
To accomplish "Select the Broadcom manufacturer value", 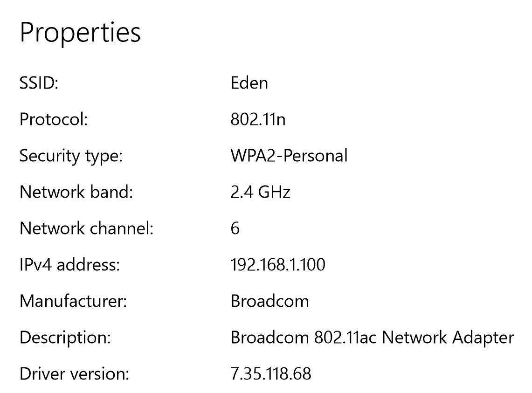I will click(x=269, y=301).
